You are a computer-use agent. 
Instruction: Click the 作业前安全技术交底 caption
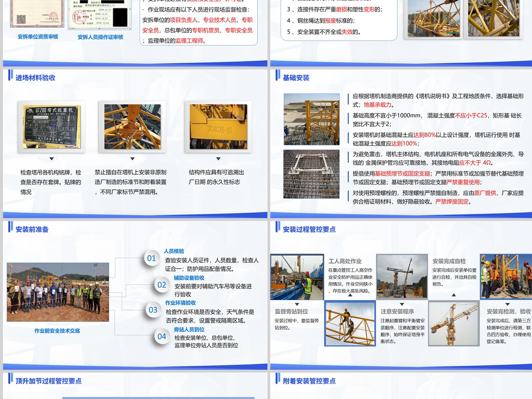pos(58,331)
